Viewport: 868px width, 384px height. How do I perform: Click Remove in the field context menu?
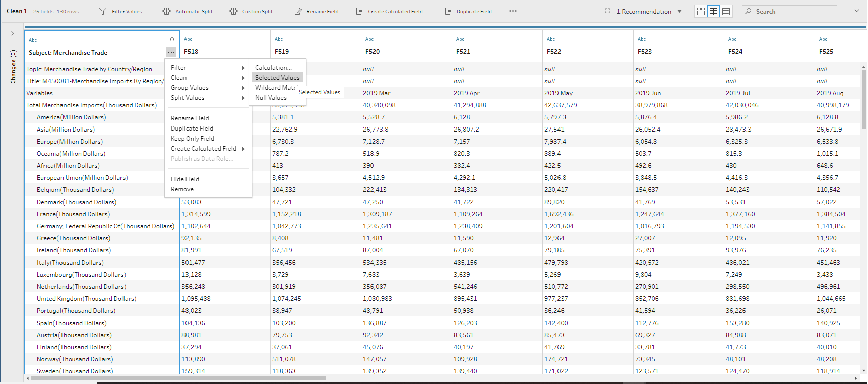click(182, 189)
